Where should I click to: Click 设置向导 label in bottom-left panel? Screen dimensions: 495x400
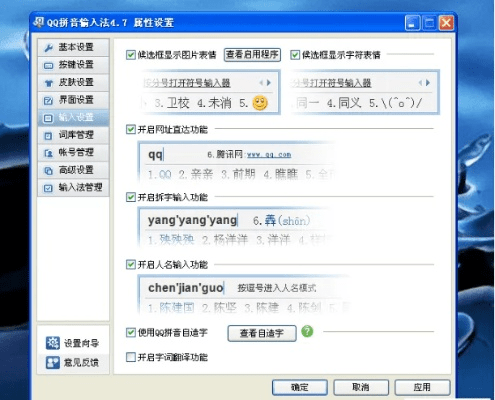tap(81, 343)
